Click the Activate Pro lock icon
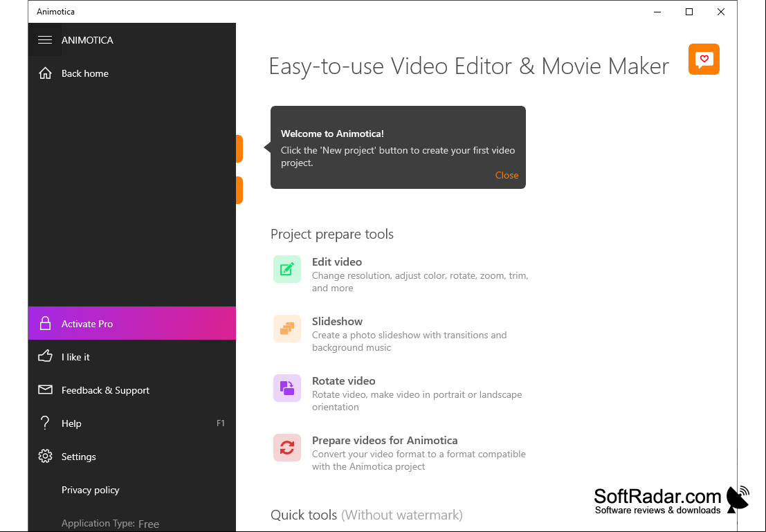Screen dimensions: 766x532 click(x=45, y=323)
